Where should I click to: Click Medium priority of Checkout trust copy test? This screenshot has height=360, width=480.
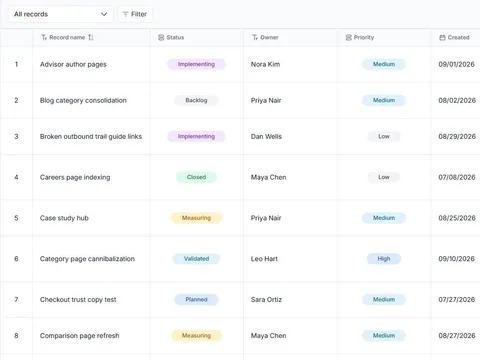384,300
